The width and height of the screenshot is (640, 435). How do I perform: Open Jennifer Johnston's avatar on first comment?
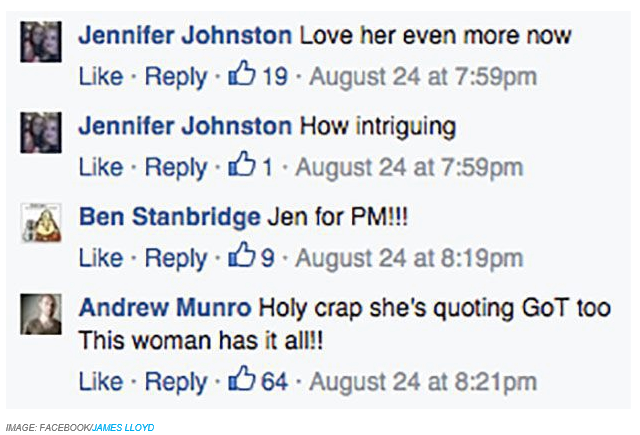41,42
